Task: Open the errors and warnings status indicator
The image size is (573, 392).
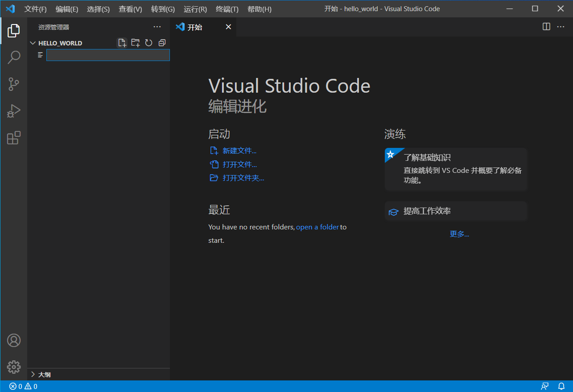Action: coord(23,386)
